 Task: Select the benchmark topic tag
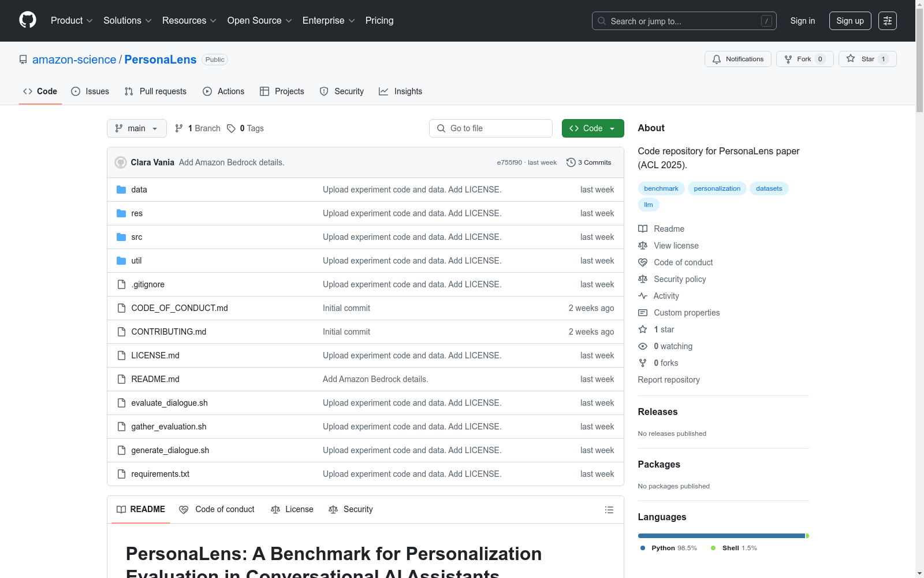pyautogui.click(x=661, y=188)
